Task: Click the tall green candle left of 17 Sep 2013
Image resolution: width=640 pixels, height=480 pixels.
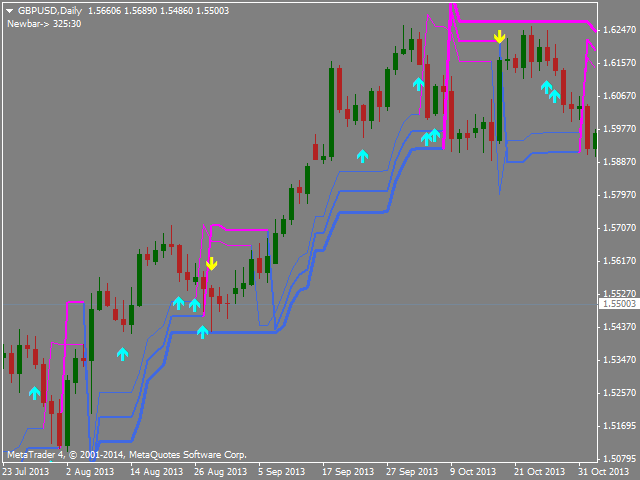Action: click(331, 112)
